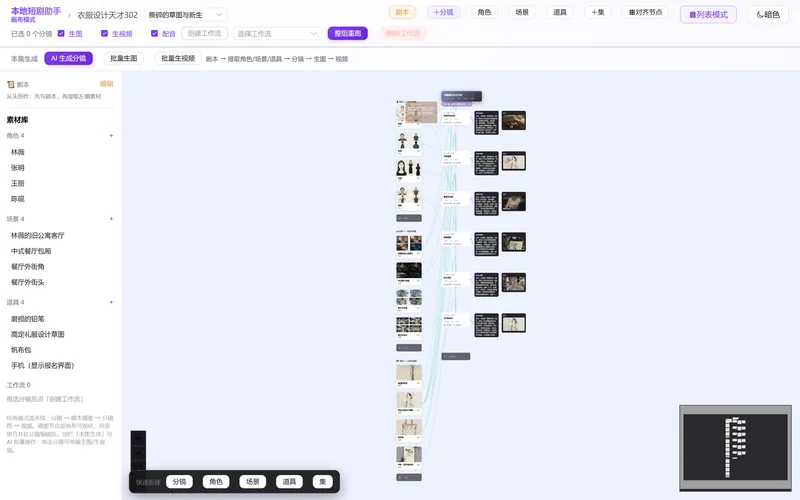Click the +分镜 button in top toolbar
This screenshot has width=800, height=500.
443,12
